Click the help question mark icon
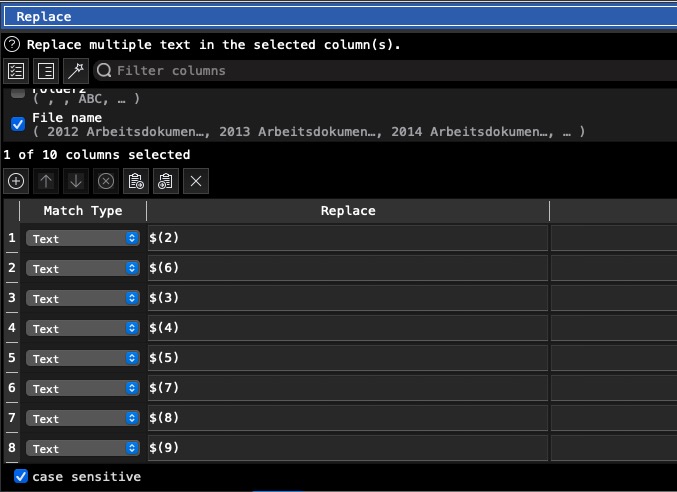Image resolution: width=677 pixels, height=492 pixels. 11,45
